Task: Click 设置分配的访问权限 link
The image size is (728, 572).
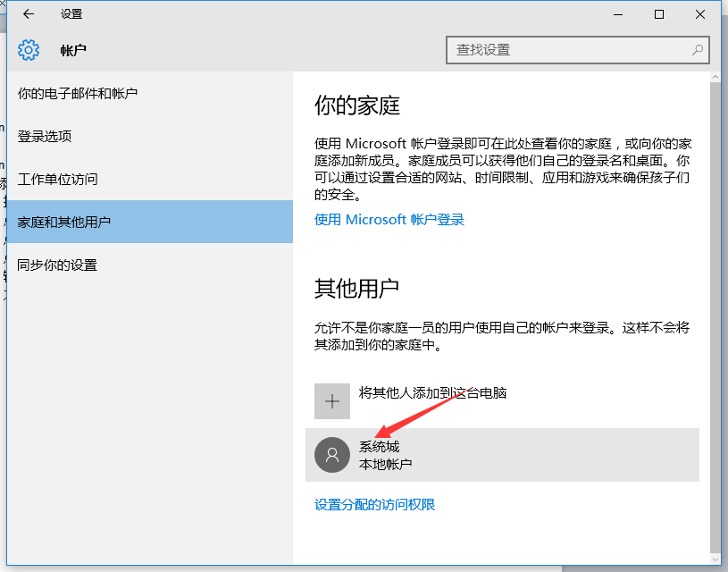Action: coord(374,505)
